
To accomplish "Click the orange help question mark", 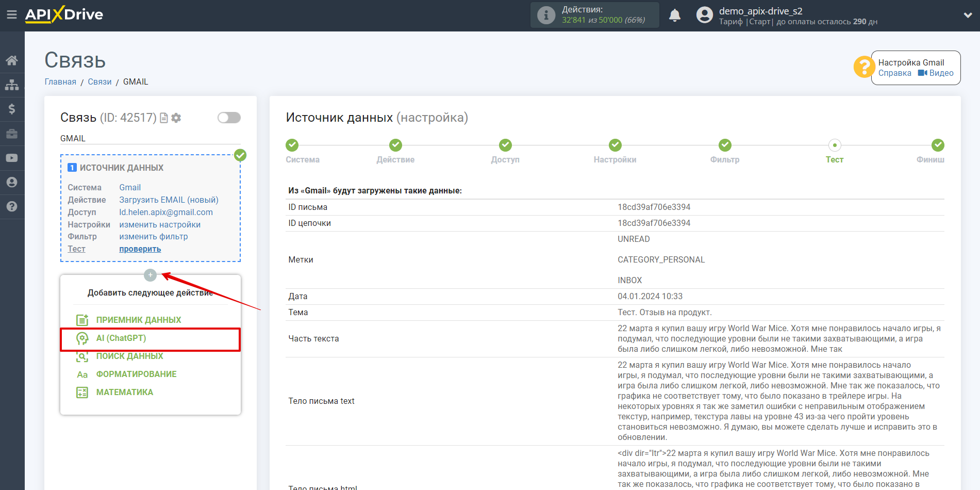I will point(863,67).
